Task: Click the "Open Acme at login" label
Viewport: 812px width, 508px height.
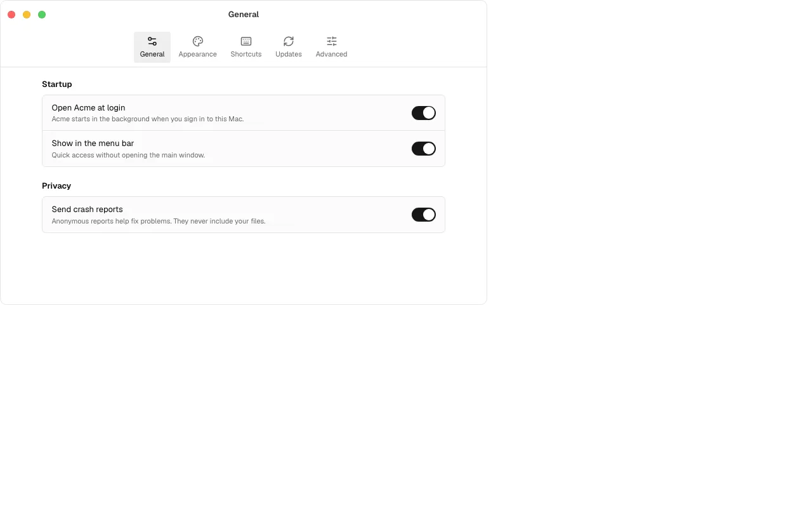Action: (89, 108)
